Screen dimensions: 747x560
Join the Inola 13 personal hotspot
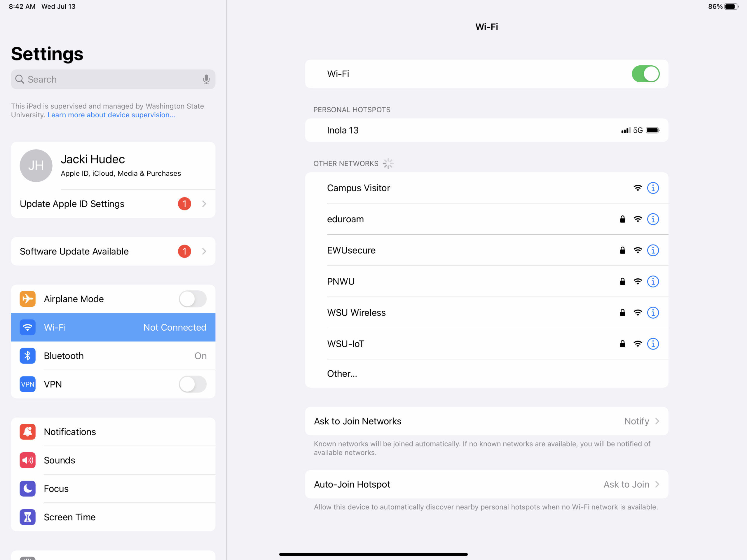click(x=487, y=130)
